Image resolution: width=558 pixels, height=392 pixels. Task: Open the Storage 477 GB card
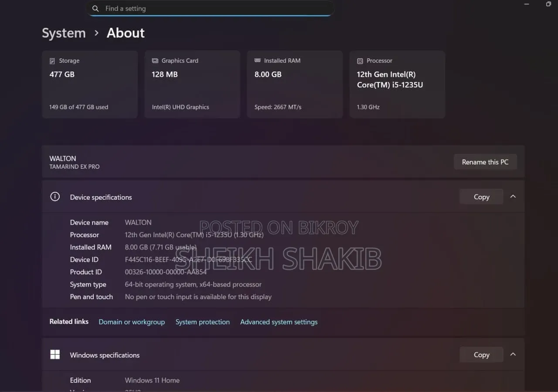(90, 84)
